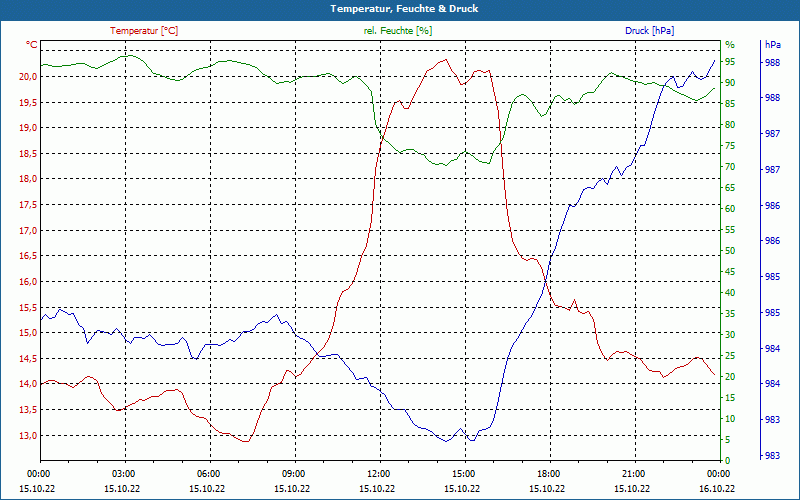Click the green '40' humidity axis value
Image resolution: width=800 pixels, height=500 pixels.
(x=730, y=293)
